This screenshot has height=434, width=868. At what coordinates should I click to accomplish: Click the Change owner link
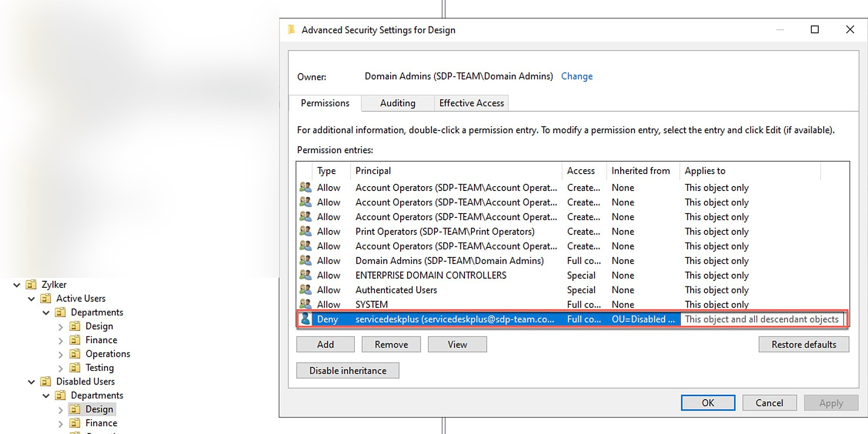click(x=576, y=76)
